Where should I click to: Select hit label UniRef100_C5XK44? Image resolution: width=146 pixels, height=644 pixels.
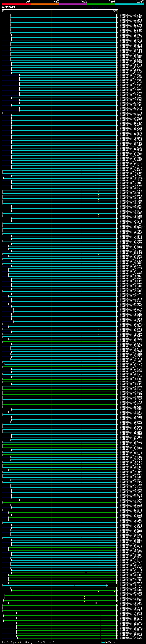131,65
